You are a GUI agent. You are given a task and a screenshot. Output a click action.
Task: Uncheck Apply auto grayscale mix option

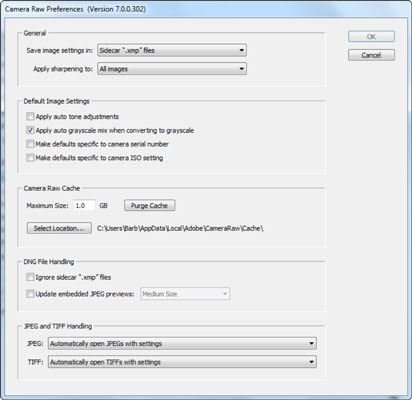tap(30, 130)
